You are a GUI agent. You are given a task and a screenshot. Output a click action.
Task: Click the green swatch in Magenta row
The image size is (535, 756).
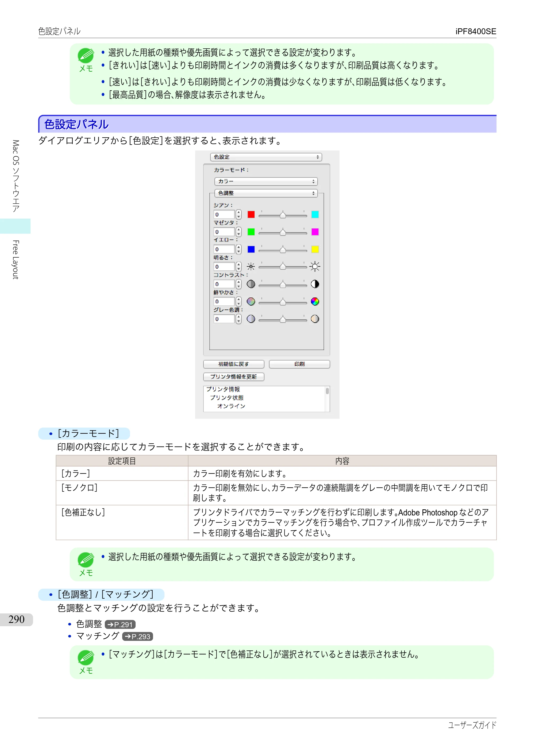click(251, 232)
